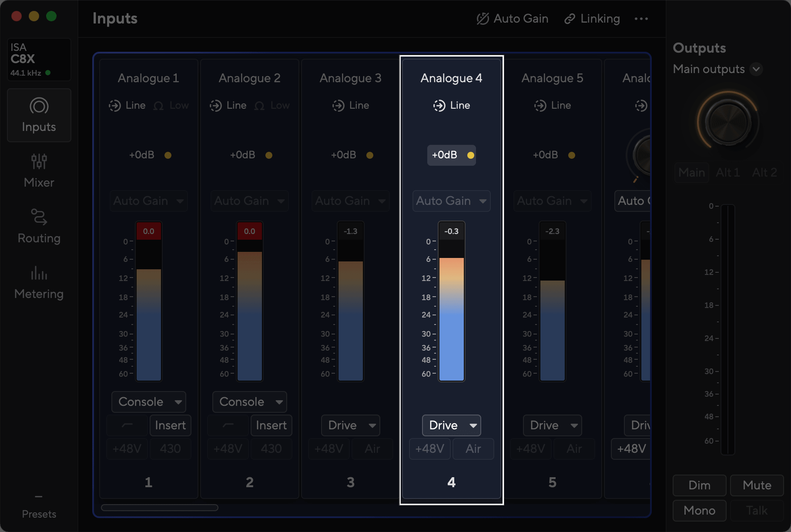Click the main output volume knob
791x532 pixels.
tap(728, 123)
